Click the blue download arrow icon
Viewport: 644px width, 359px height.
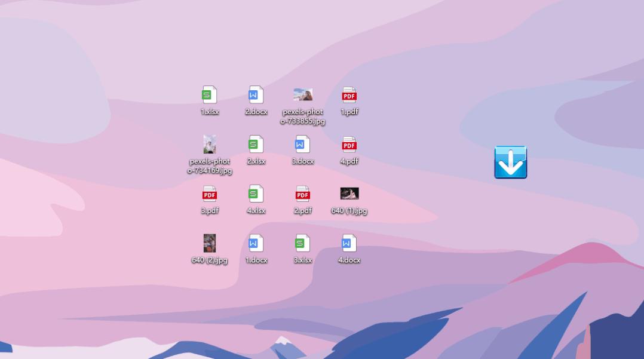tap(511, 162)
